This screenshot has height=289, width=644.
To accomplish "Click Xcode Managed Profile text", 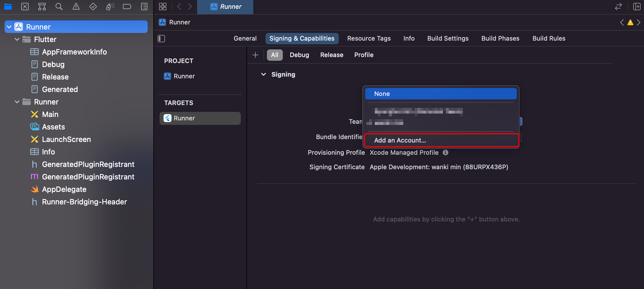I will click(x=404, y=152).
